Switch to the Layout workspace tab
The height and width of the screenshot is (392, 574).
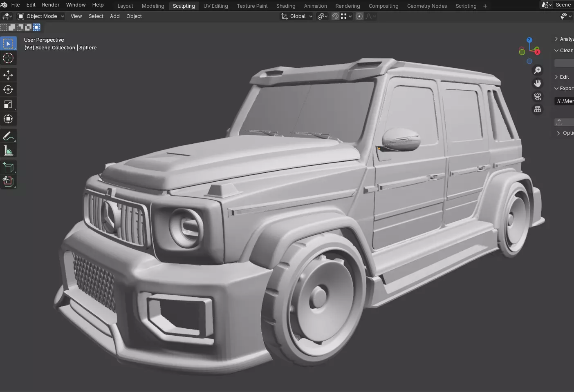tap(126, 6)
